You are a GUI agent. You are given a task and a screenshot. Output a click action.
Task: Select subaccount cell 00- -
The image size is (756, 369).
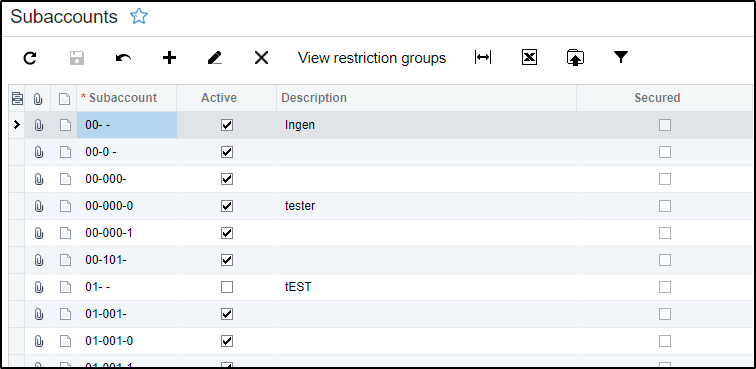click(x=127, y=125)
